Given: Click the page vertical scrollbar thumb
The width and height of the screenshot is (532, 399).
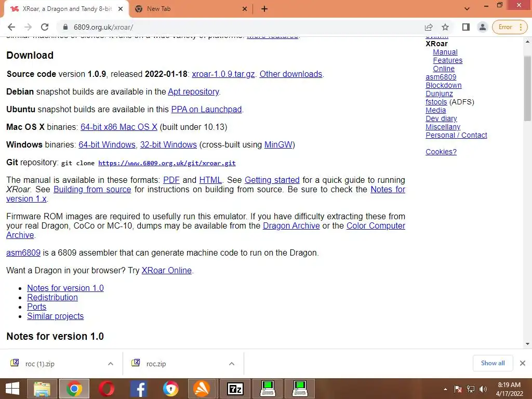Looking at the screenshot, I should coord(527,88).
